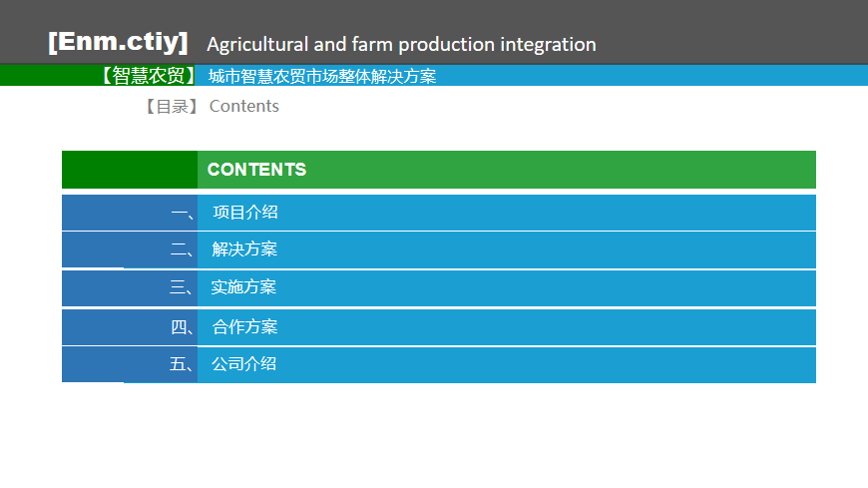Screen dimensions: 868x488
Task: Jump to the 解决方案 section
Action: (x=244, y=249)
